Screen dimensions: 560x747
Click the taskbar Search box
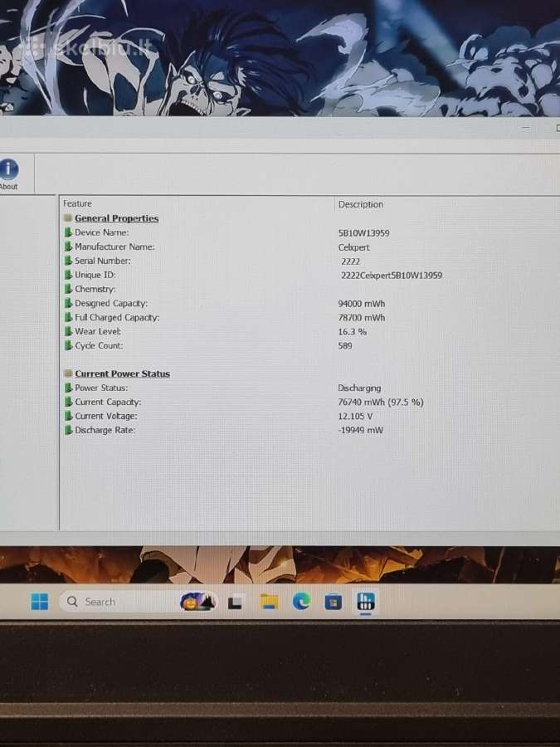138,602
